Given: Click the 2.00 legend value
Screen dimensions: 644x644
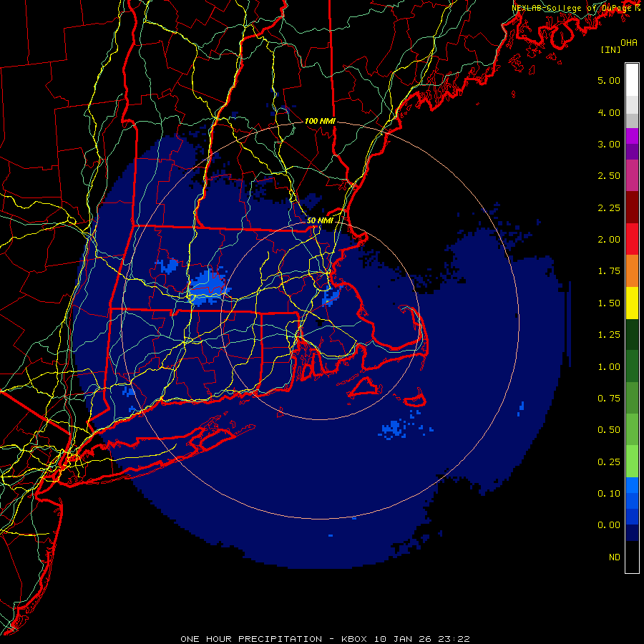Looking at the screenshot, I should pyautogui.click(x=609, y=240).
